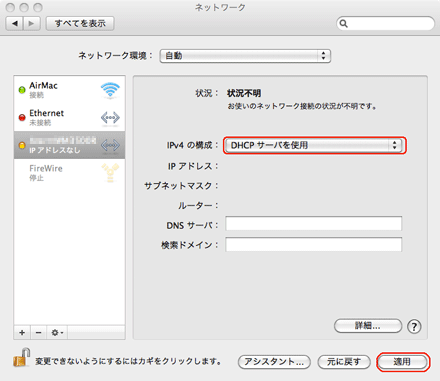Open the アシスタント... assistant button
440x381 pixels.
[x=274, y=362]
